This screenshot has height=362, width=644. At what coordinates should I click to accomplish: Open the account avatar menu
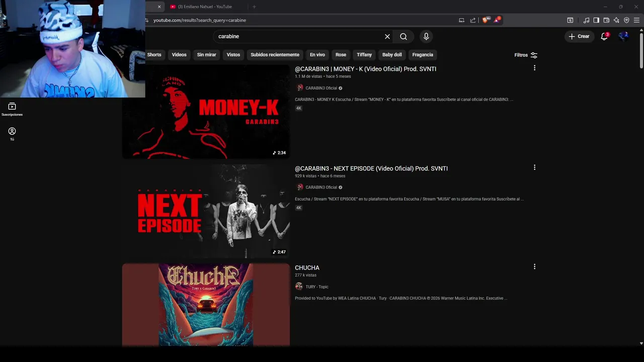(624, 36)
